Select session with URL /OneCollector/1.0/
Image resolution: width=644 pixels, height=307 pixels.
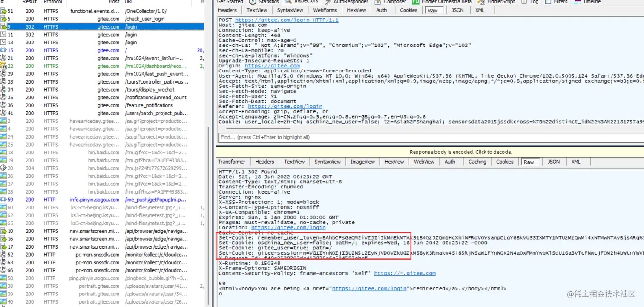click(x=102, y=11)
